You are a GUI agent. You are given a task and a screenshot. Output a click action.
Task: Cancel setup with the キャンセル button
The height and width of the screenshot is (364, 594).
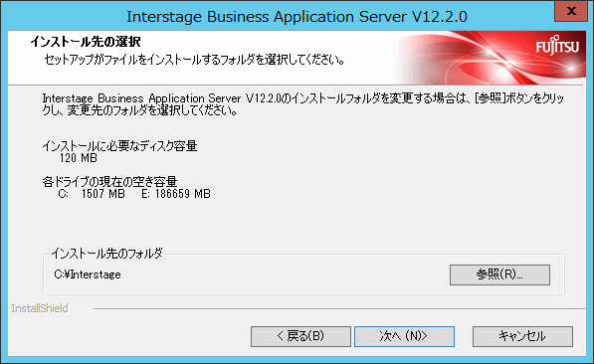[522, 336]
